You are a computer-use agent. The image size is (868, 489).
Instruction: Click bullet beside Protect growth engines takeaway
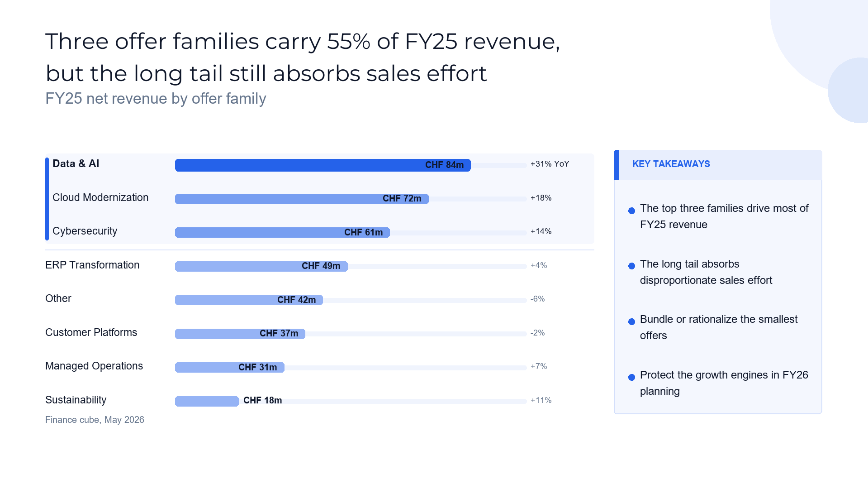[631, 377]
